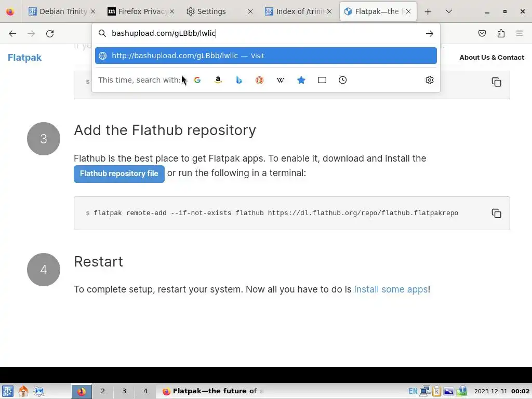Close the Settings tab
The height and width of the screenshot is (399, 532).
pyautogui.click(x=250, y=11)
